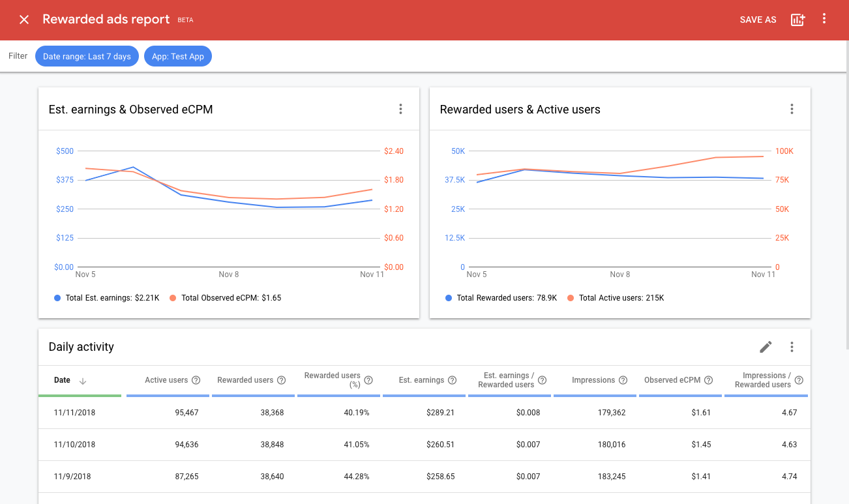Close the Rewarded ads report

[24, 20]
